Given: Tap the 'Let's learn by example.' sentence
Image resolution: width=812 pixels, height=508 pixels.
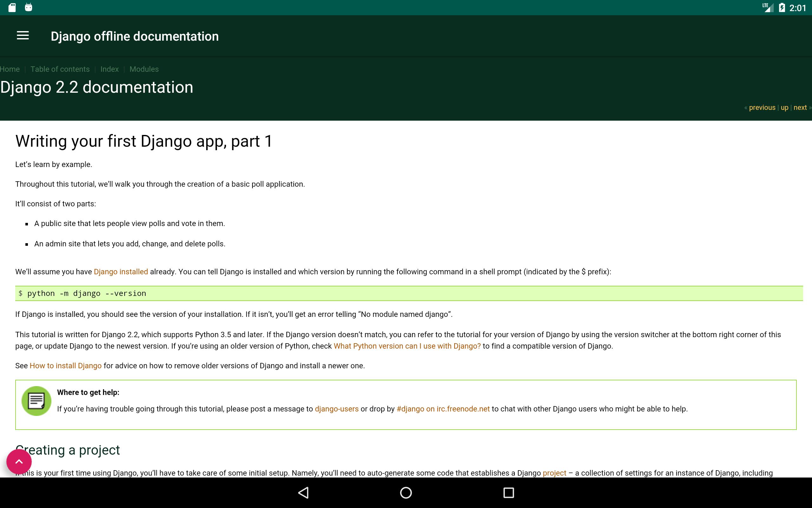Looking at the screenshot, I should pyautogui.click(x=54, y=164).
